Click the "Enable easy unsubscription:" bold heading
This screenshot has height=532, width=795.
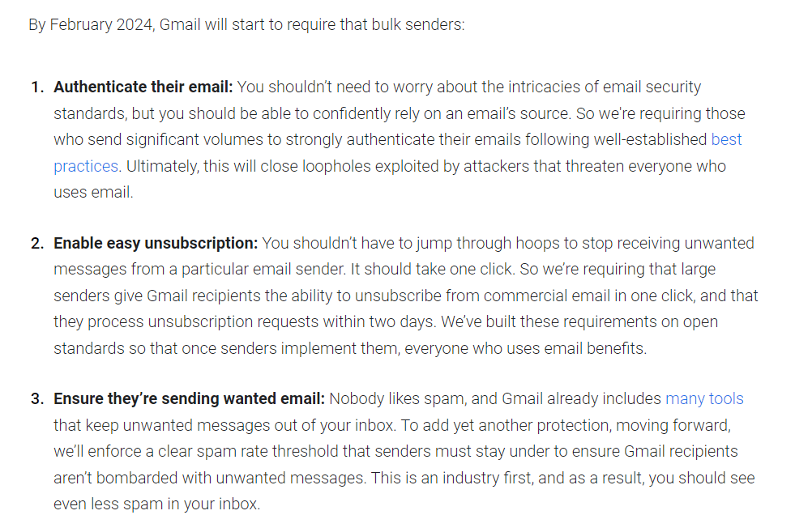click(x=155, y=243)
